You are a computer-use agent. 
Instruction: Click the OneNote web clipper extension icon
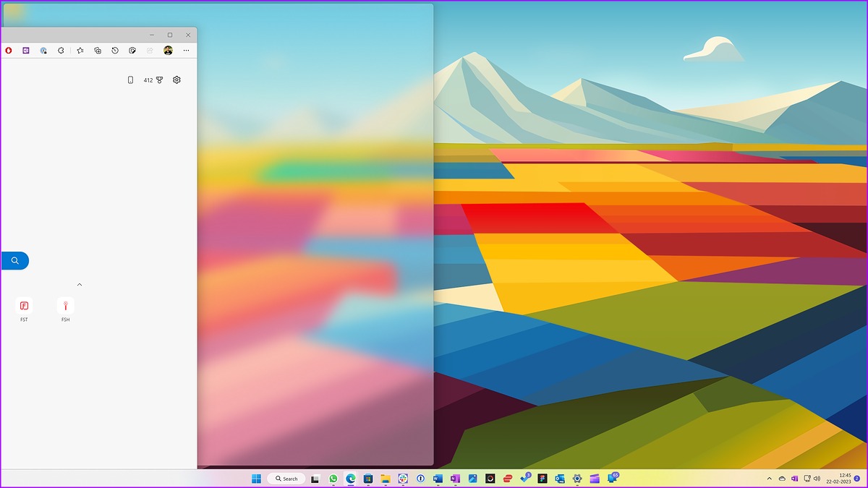pos(26,51)
